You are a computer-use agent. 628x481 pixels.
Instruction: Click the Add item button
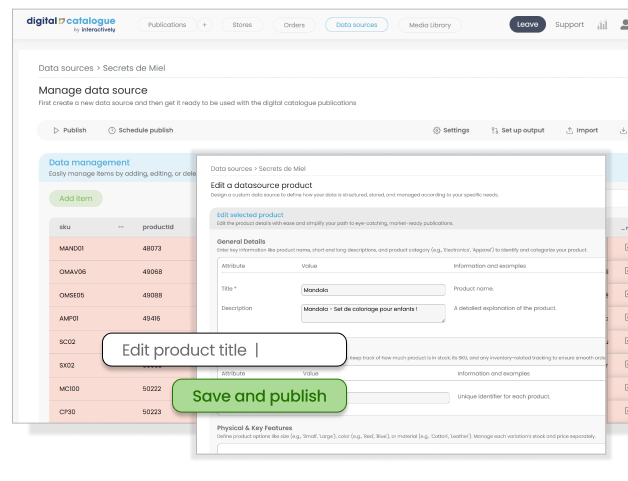(75, 198)
